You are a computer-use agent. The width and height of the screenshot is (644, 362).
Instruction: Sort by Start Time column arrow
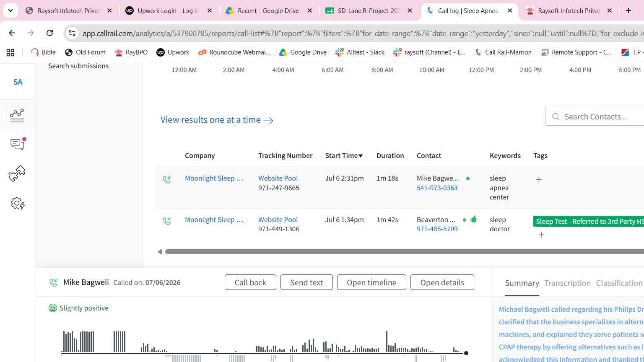361,156
